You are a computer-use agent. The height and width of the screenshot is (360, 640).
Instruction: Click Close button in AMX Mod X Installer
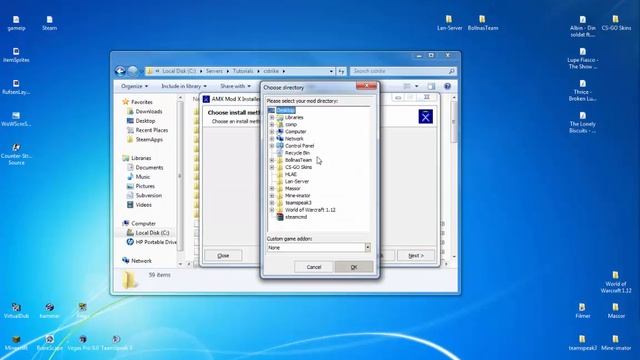click(x=223, y=256)
